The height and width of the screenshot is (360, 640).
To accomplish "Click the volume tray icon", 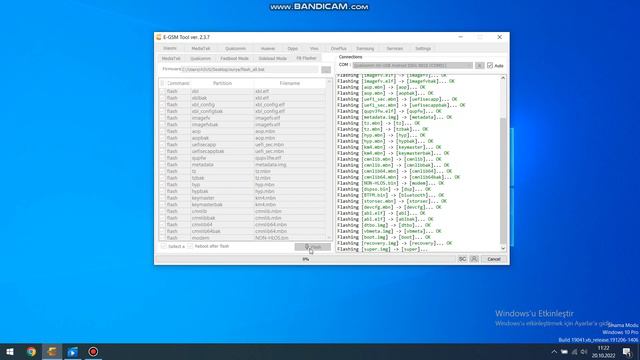I will coord(584,352).
